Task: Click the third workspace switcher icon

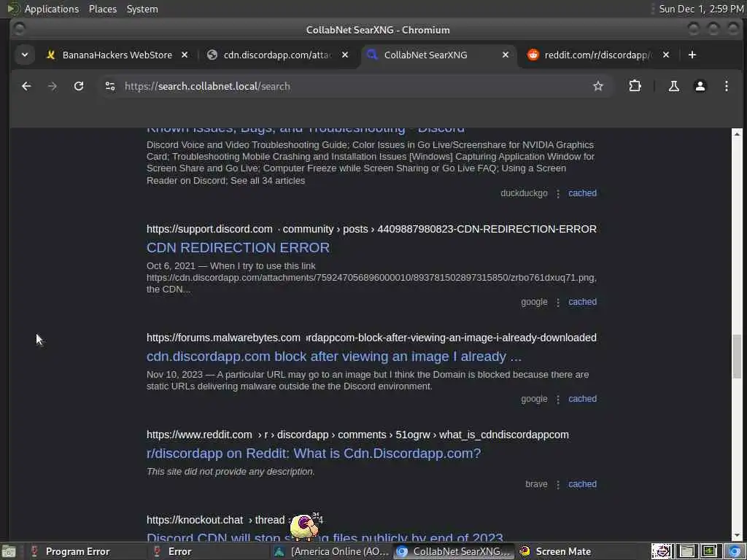Action: tap(710, 551)
